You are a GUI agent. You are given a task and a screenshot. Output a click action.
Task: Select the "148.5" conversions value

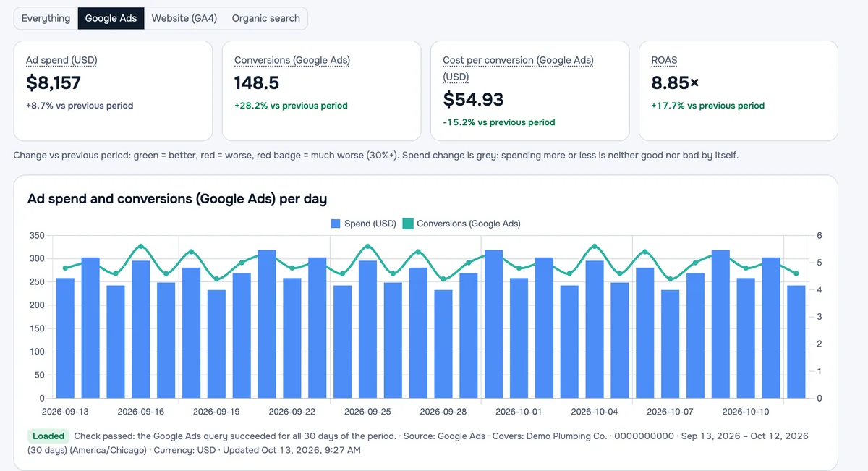257,82
